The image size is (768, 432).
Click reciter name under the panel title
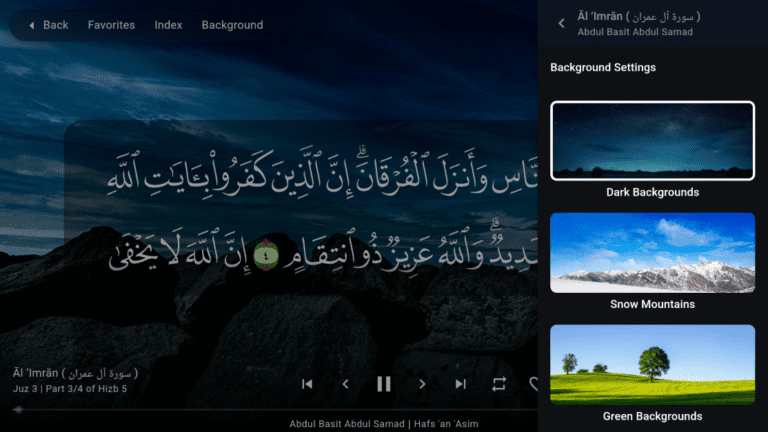pyautogui.click(x=635, y=32)
